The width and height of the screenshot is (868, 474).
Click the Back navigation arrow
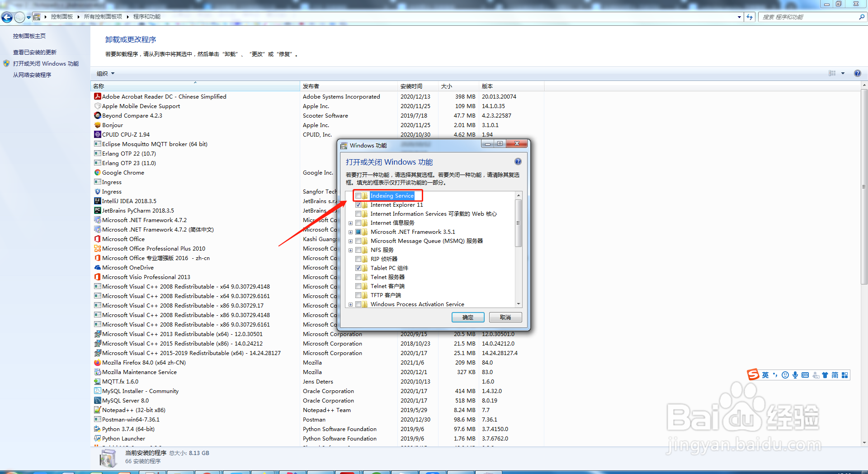pos(7,17)
